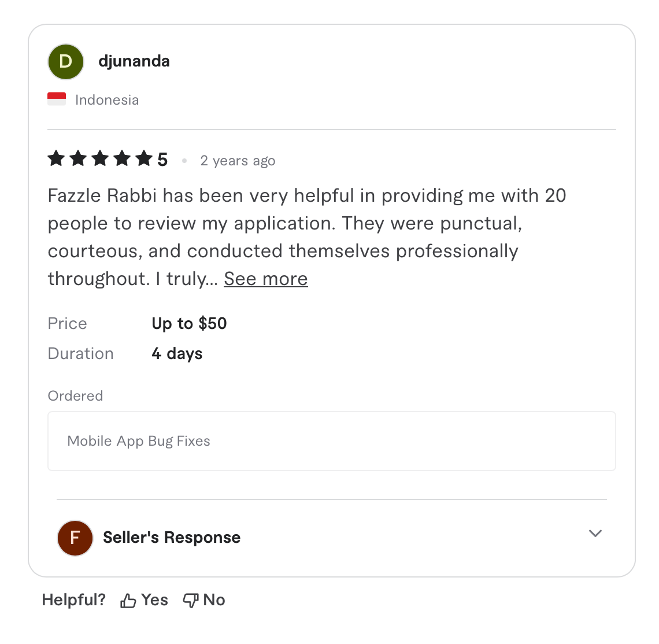Click the Up to $50 price value
This screenshot has width=659, height=644.
pyautogui.click(x=189, y=323)
